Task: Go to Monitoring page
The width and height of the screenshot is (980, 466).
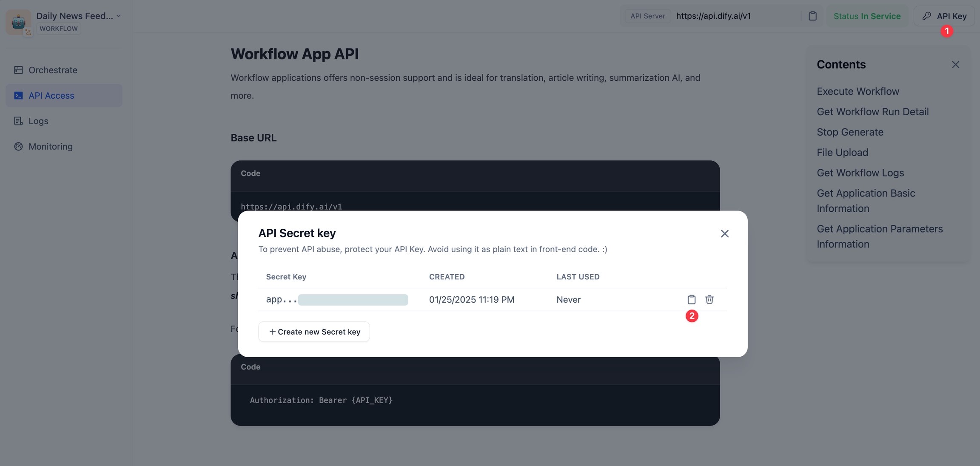Action: pos(50,146)
